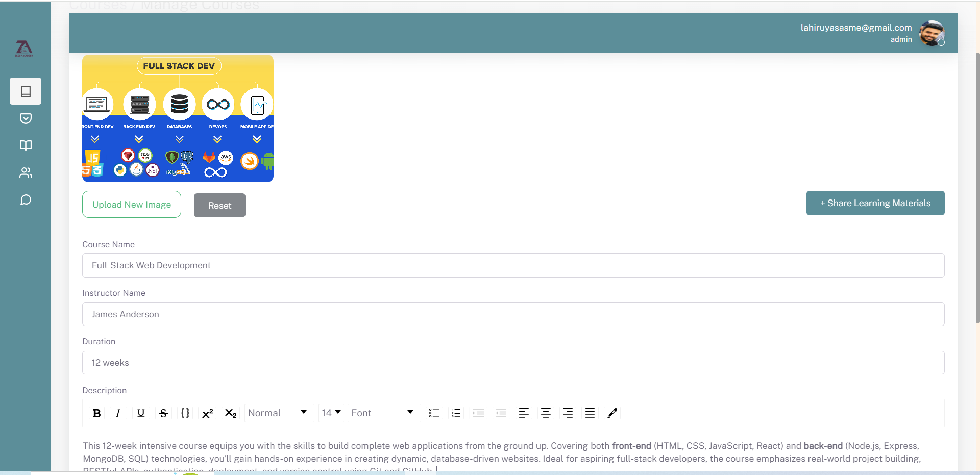
Task: Insert an ordered numbered list
Action: pos(456,413)
